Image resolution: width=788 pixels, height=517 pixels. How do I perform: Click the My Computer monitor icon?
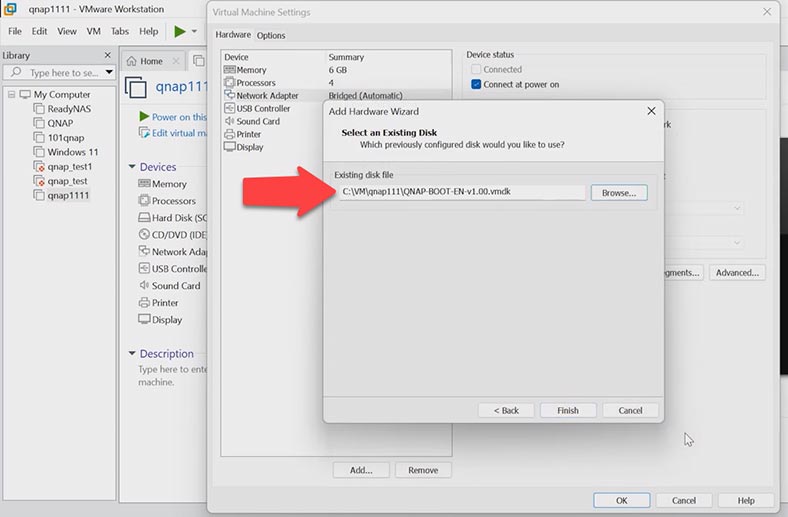(x=25, y=94)
